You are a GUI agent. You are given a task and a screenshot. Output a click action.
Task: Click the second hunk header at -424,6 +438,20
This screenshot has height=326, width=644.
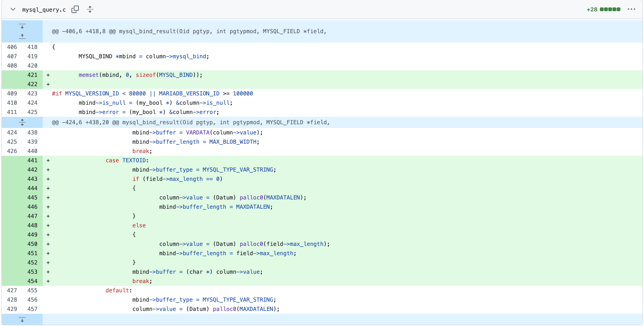click(x=190, y=122)
